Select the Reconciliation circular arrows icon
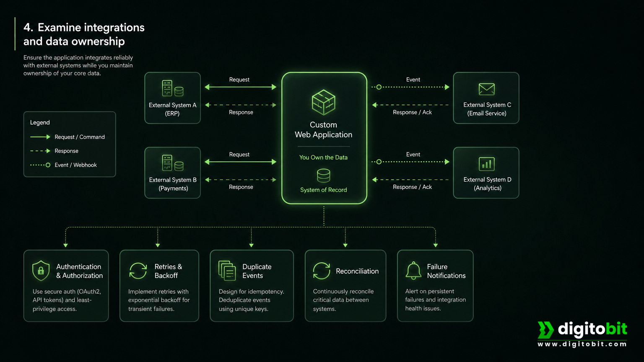Image resolution: width=644 pixels, height=362 pixels. [322, 271]
